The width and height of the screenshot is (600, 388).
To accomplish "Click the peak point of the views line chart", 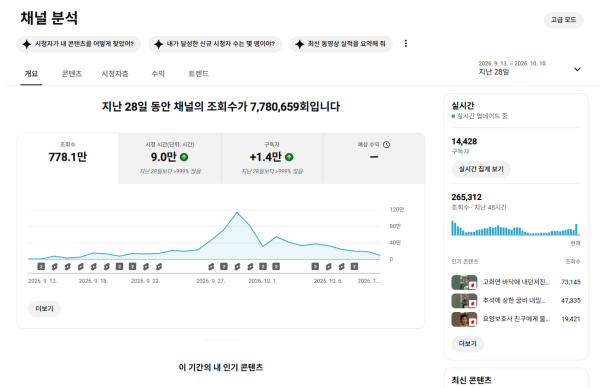I will tap(237, 212).
